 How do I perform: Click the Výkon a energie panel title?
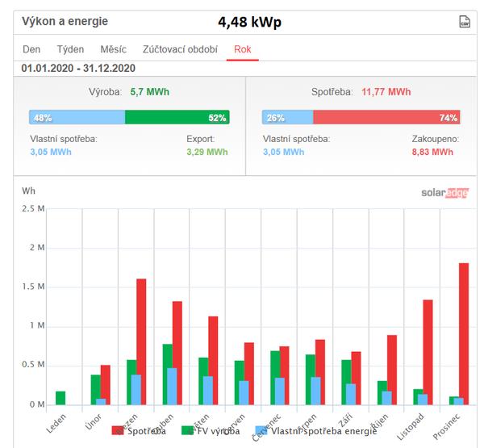[x=65, y=22]
